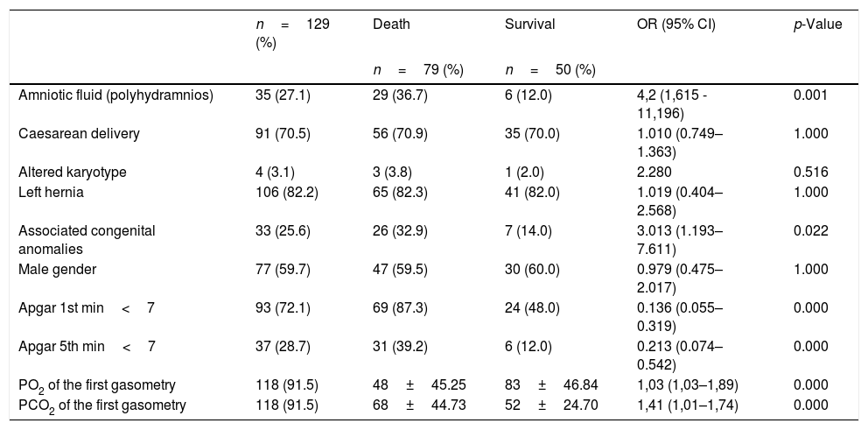Select "PO2 of the first gasometry" row label

tap(97, 385)
